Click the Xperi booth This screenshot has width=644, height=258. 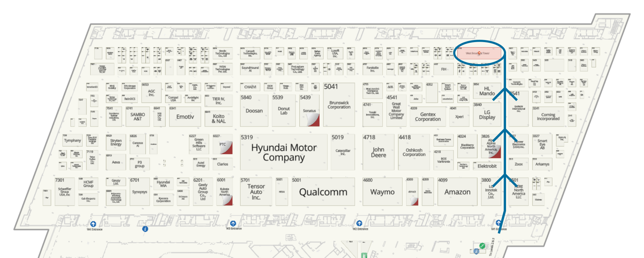tap(459, 117)
